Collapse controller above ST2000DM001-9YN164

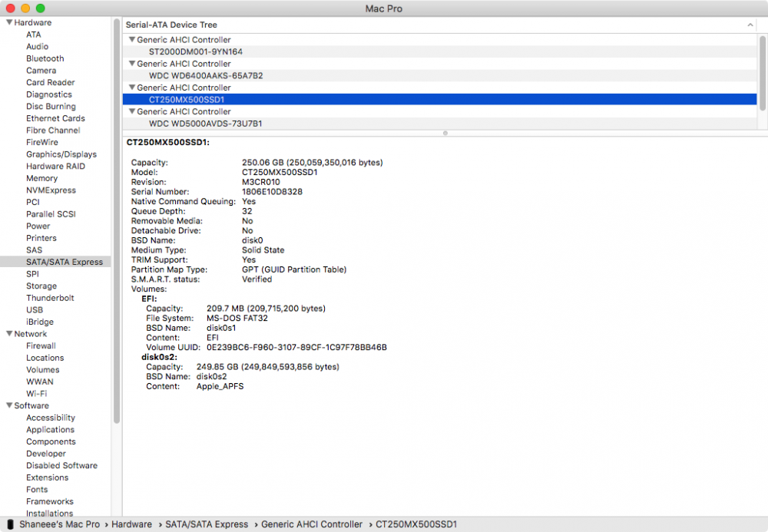tap(132, 40)
